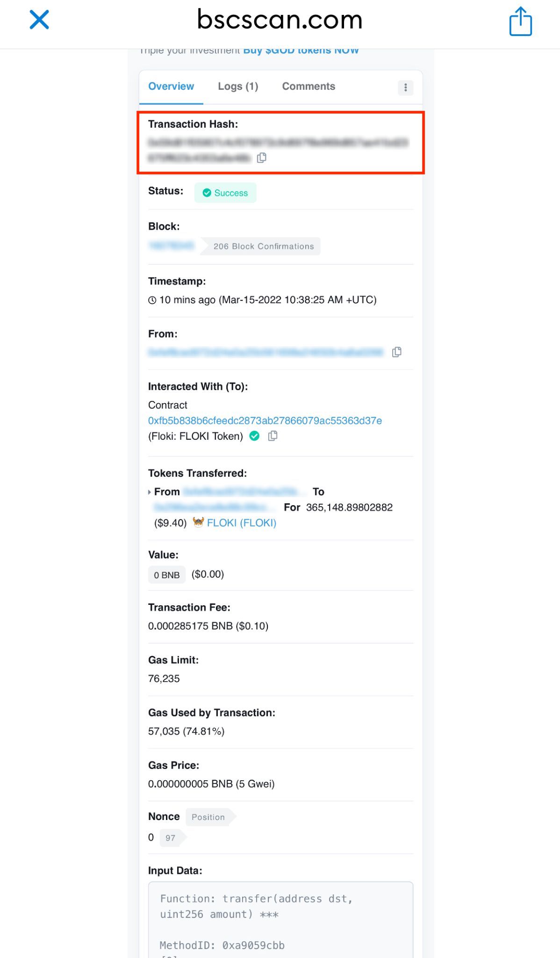Open the three-dot more options menu

click(405, 87)
